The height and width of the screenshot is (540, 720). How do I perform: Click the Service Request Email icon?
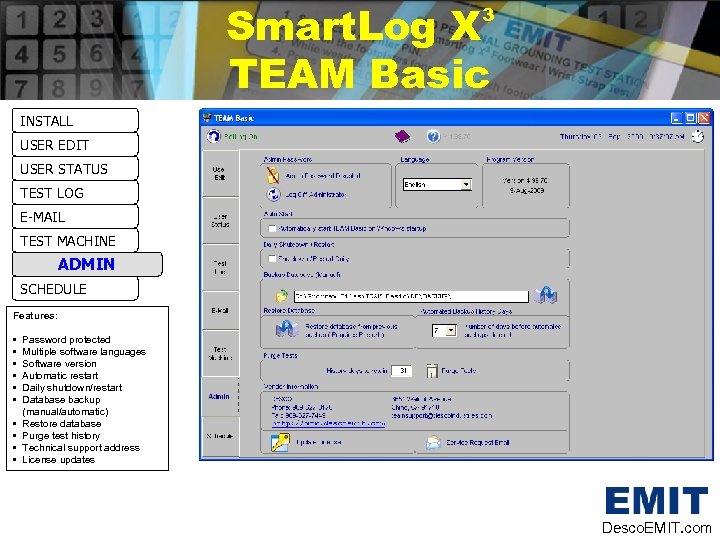point(433,443)
